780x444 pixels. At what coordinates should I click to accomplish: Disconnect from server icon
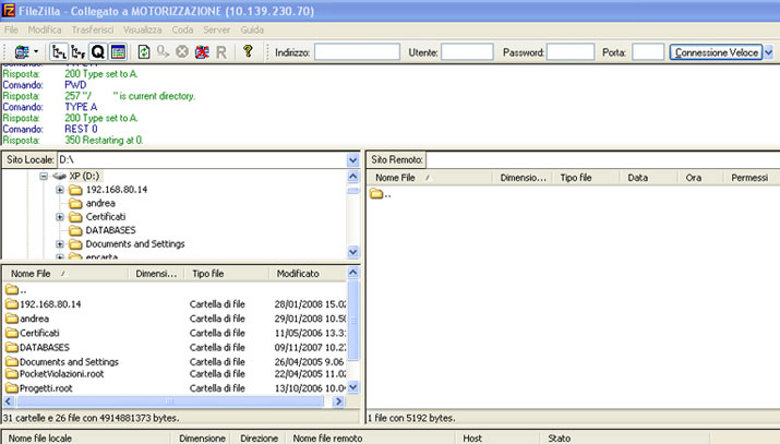(x=201, y=52)
